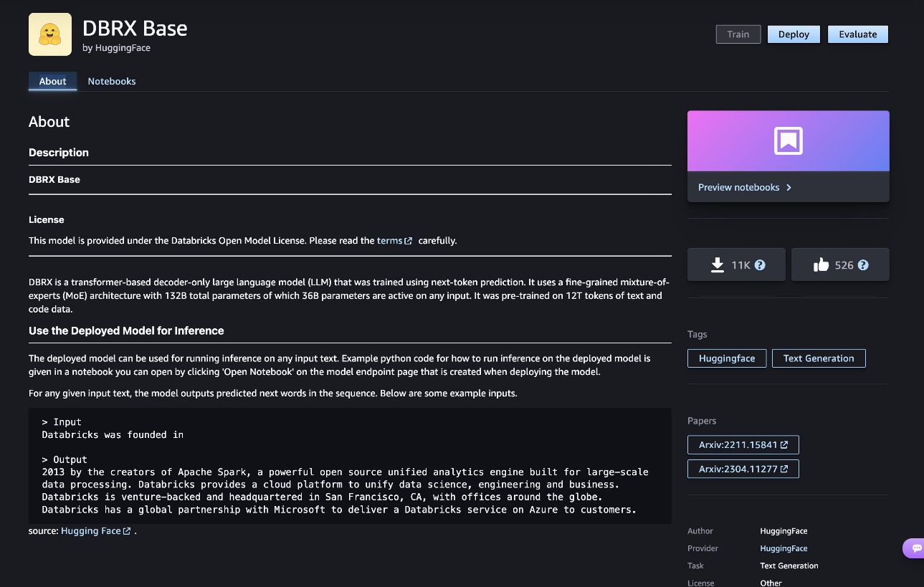924x587 pixels.
Task: Click 'Use the Deployed Model for Inference' heading
Action: (x=126, y=331)
